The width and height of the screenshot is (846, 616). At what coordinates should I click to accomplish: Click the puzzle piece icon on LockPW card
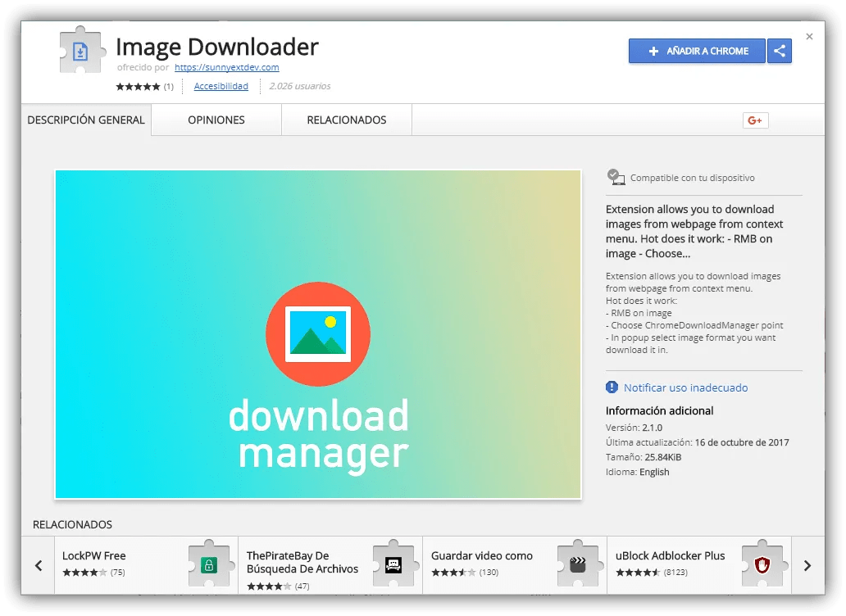point(209,551)
